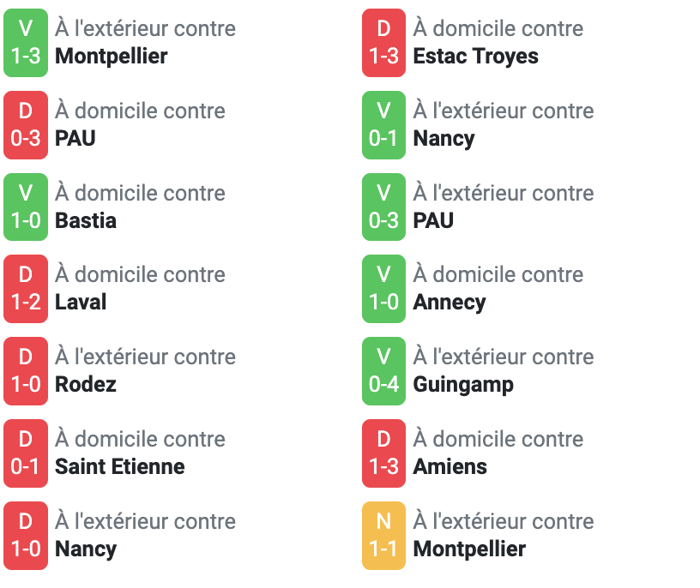Click the Rodez team name
Screen dimensions: 700x588
pos(86,385)
